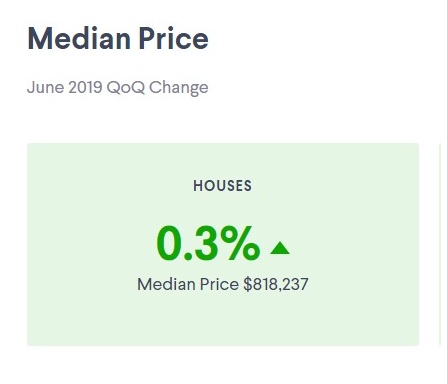Open the Median Price page heading
The image size is (447, 384).
click(x=118, y=38)
